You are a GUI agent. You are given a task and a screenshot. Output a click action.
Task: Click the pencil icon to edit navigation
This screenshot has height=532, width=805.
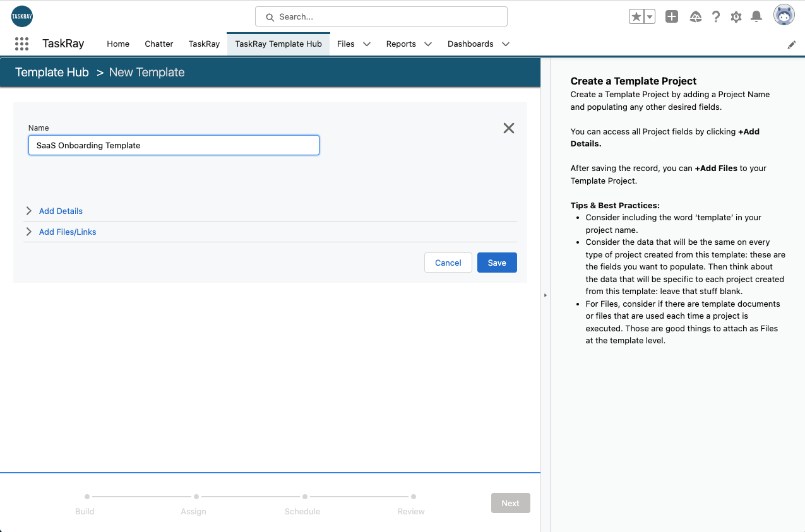pos(792,45)
